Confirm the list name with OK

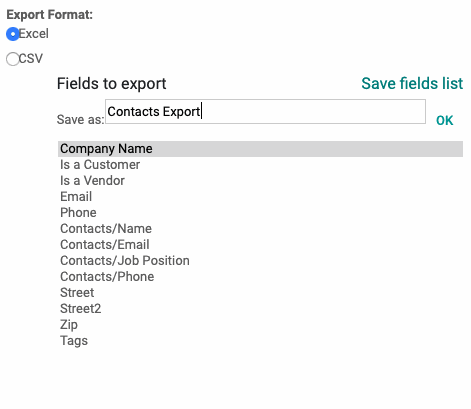[444, 120]
